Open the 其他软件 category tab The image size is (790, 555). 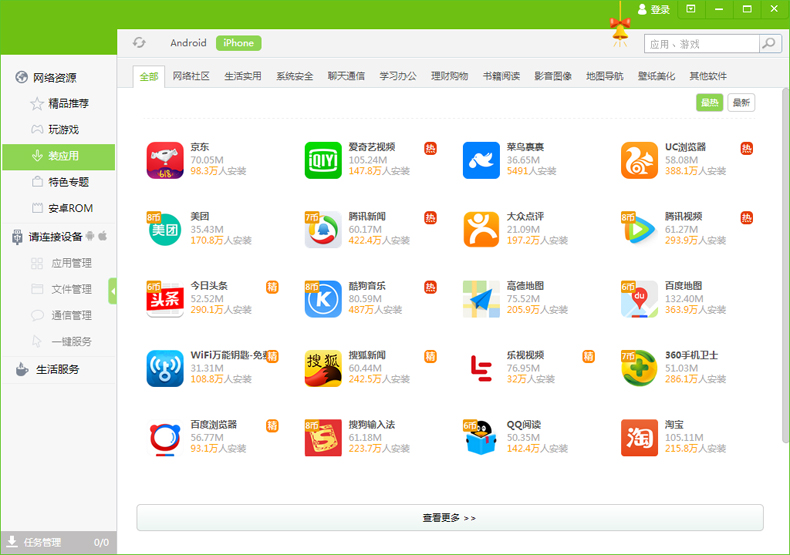coord(708,76)
